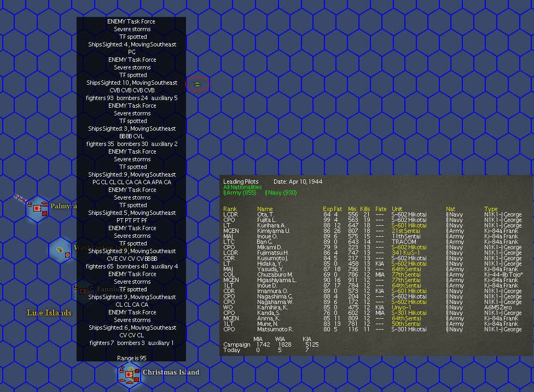Select pilot Kusumoto J. row

[373, 258]
